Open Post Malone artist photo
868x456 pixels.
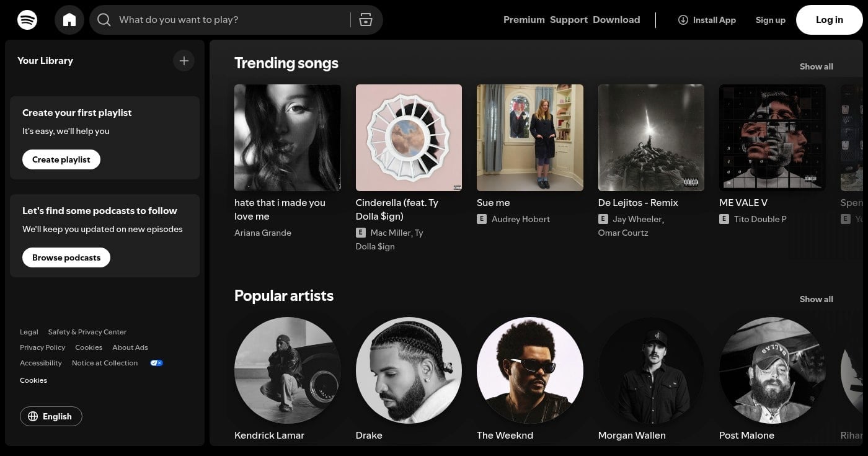click(x=773, y=370)
